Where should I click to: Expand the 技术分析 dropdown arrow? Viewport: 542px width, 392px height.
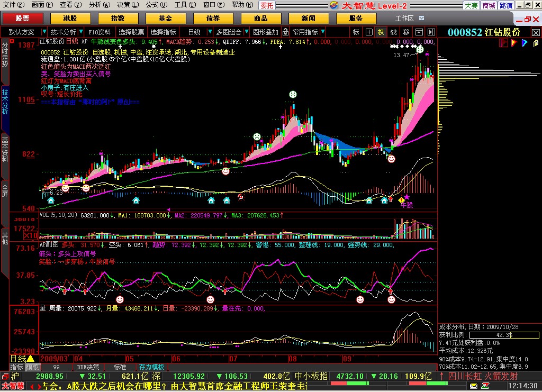[x=81, y=32]
